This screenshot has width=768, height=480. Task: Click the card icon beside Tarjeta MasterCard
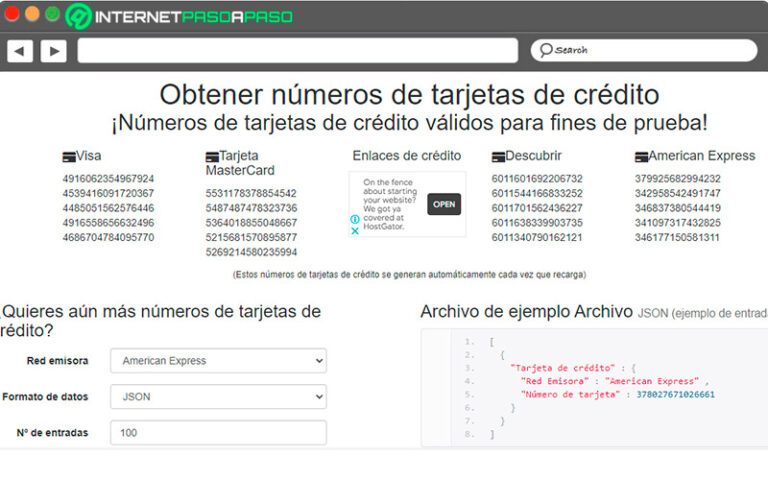click(212, 157)
